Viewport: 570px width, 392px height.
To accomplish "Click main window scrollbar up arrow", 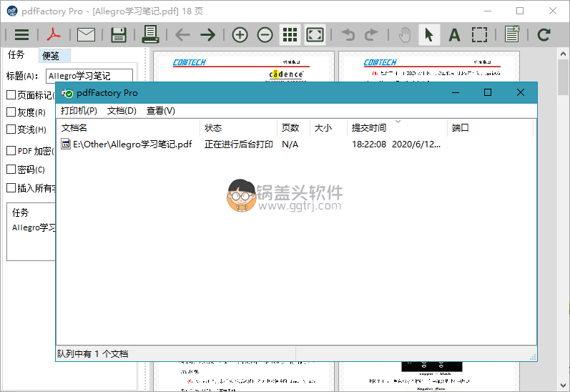I will 563,54.
